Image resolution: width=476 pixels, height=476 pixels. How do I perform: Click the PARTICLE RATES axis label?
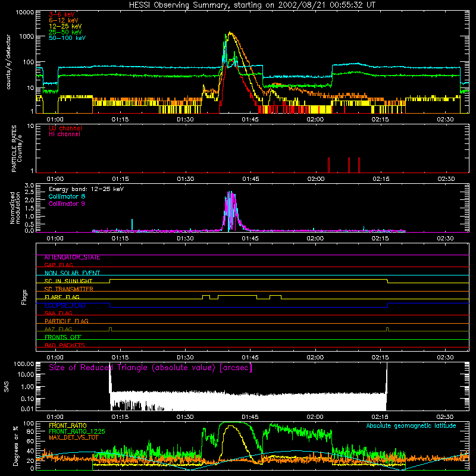click(x=17, y=149)
